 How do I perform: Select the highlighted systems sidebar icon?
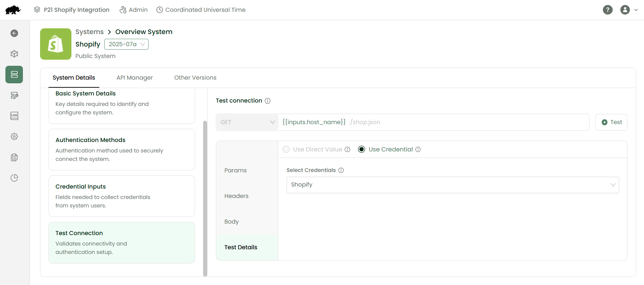click(x=14, y=75)
